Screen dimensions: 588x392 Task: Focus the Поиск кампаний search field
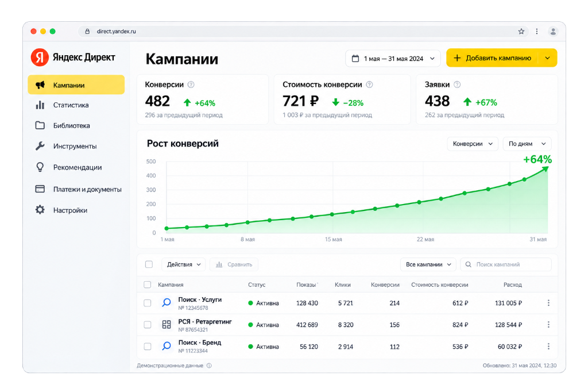506,264
